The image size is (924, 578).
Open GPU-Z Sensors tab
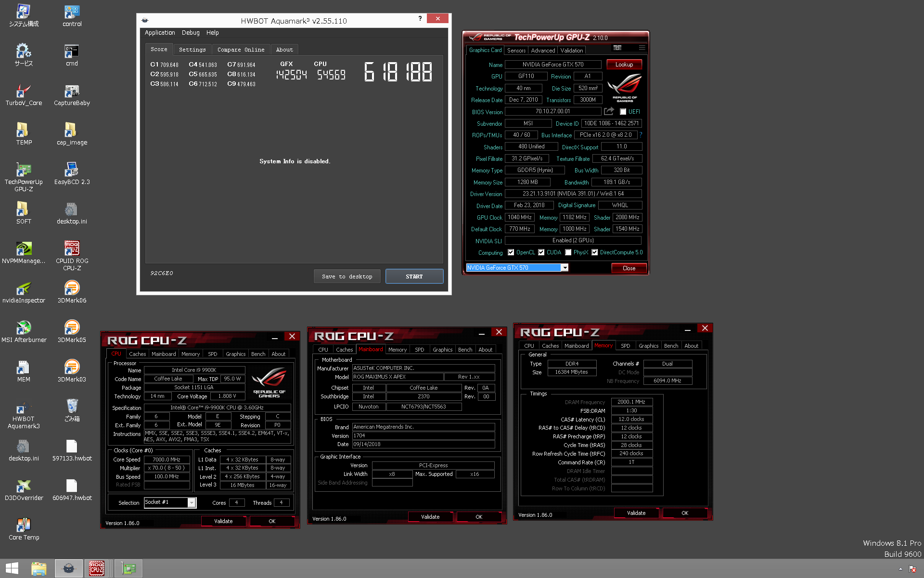click(516, 50)
